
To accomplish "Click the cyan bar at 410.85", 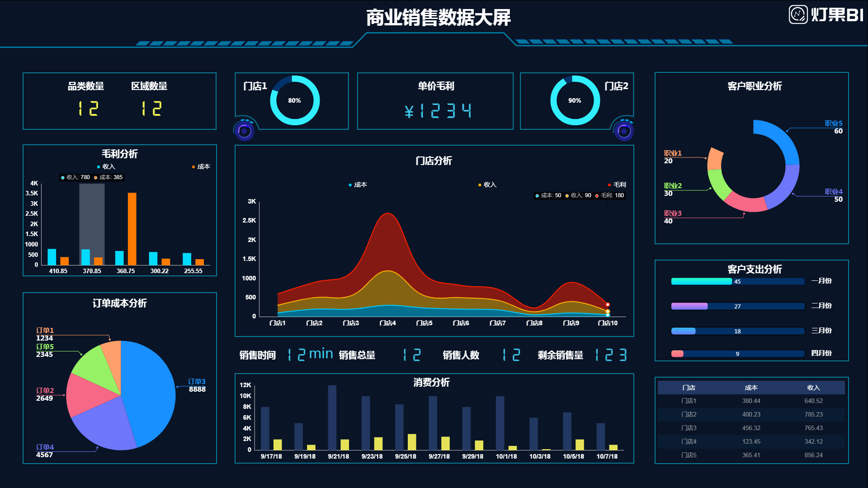I will click(52, 257).
